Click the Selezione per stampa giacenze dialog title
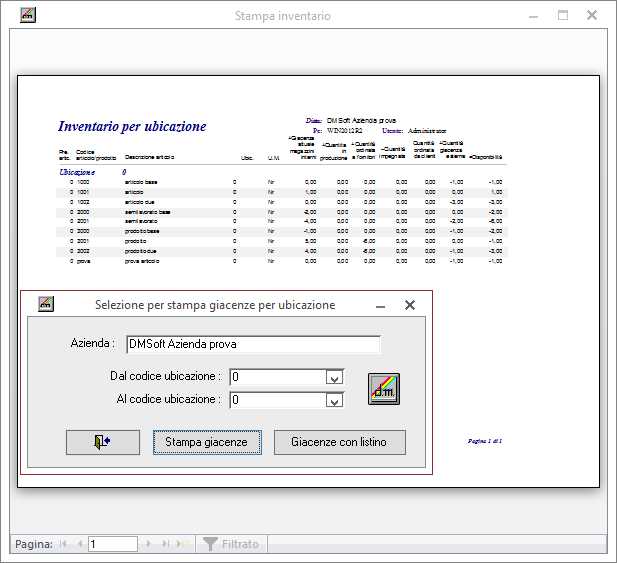Image resolution: width=617 pixels, height=563 pixels. [x=215, y=305]
